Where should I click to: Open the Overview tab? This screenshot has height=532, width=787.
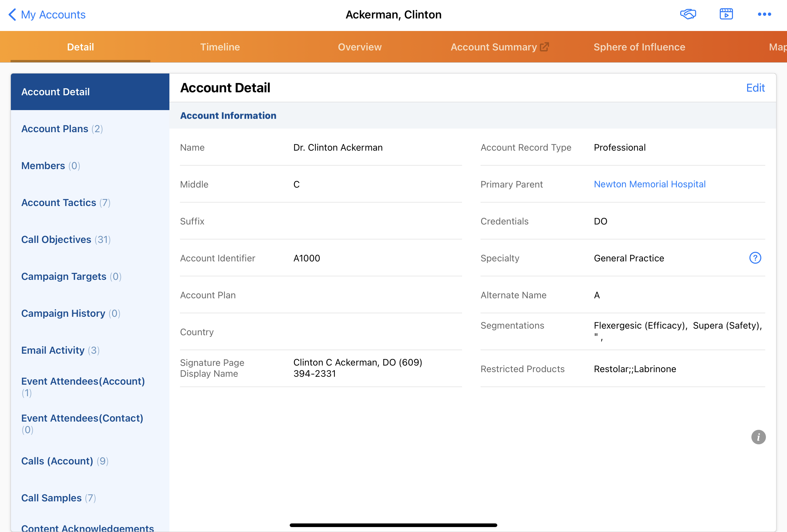pos(359,47)
